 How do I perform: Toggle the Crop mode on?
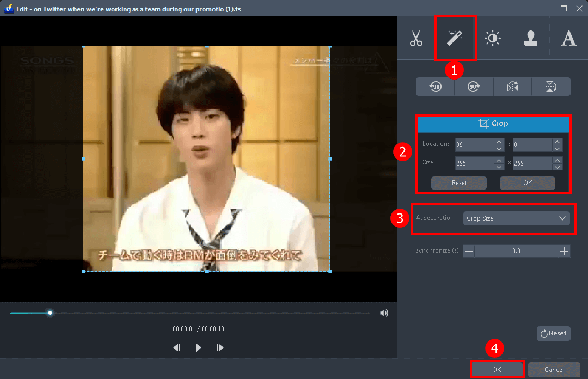493,124
